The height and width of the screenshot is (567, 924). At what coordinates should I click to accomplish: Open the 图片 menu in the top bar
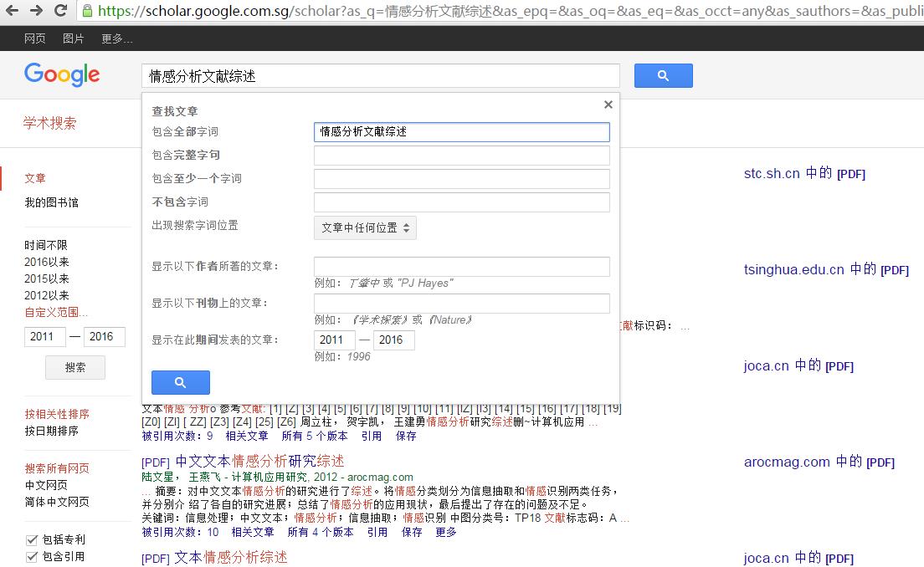[x=73, y=38]
